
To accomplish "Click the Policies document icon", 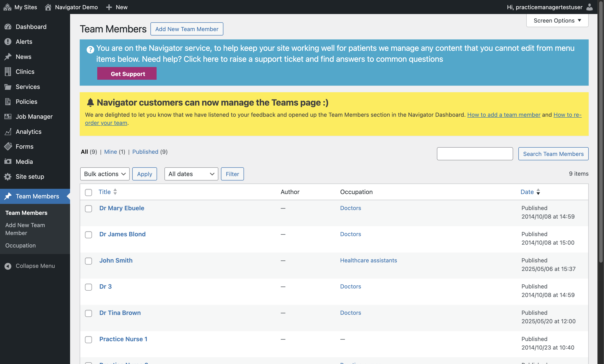I will pos(8,101).
